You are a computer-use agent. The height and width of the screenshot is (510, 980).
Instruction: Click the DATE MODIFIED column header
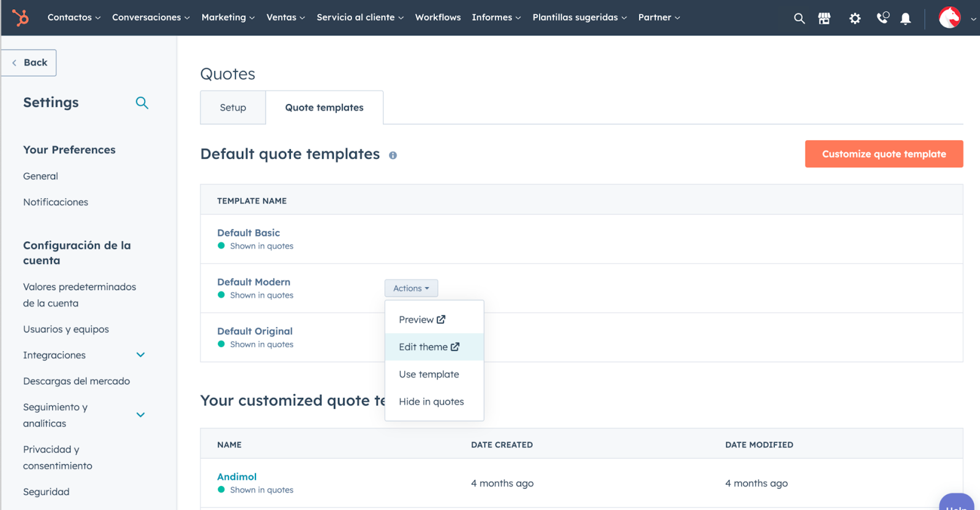tap(759, 445)
